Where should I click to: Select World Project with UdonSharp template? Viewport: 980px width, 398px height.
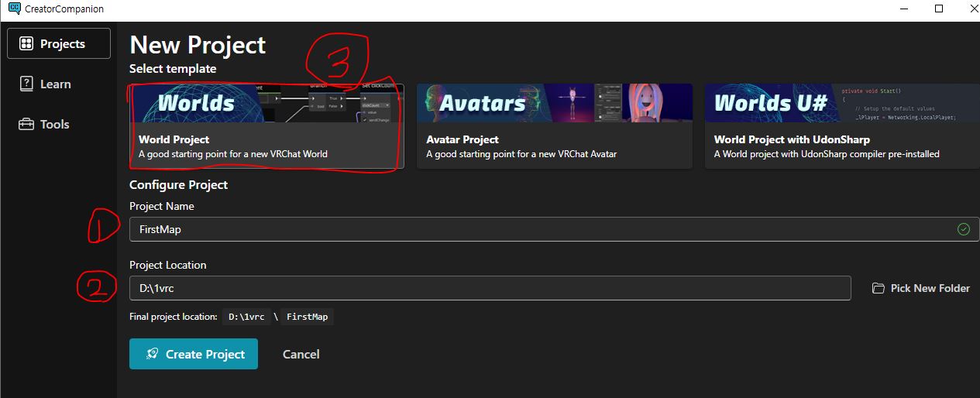(x=842, y=126)
